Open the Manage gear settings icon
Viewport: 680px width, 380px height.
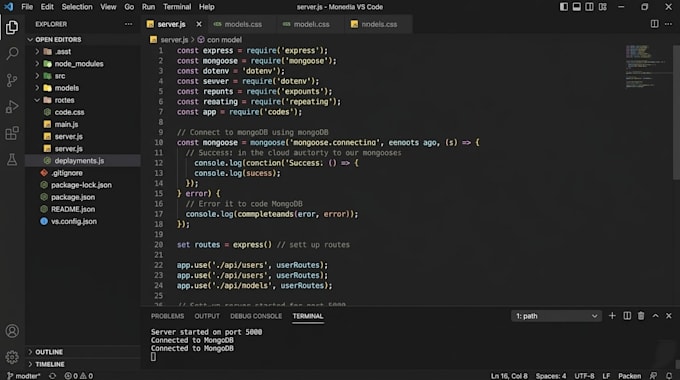pyautogui.click(x=12, y=357)
